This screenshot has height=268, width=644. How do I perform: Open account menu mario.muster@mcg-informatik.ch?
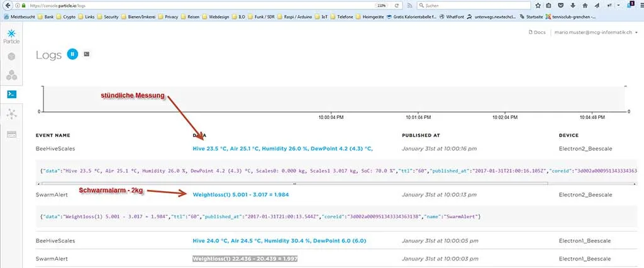pos(595,32)
